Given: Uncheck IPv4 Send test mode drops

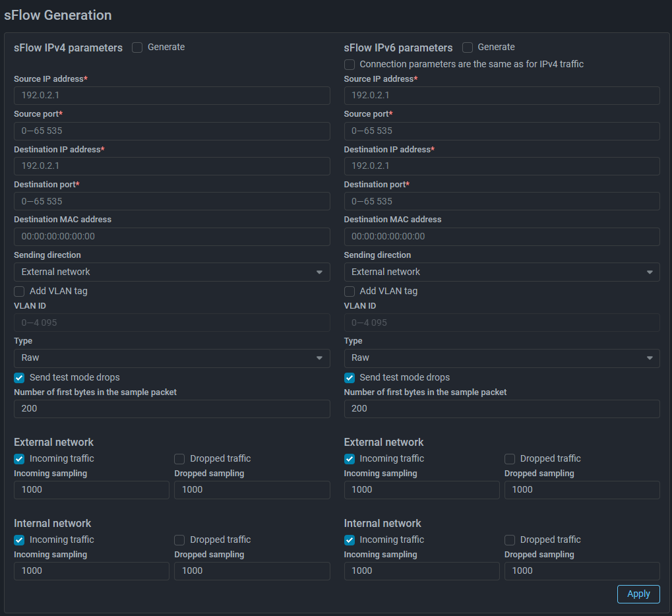Looking at the screenshot, I should [19, 378].
